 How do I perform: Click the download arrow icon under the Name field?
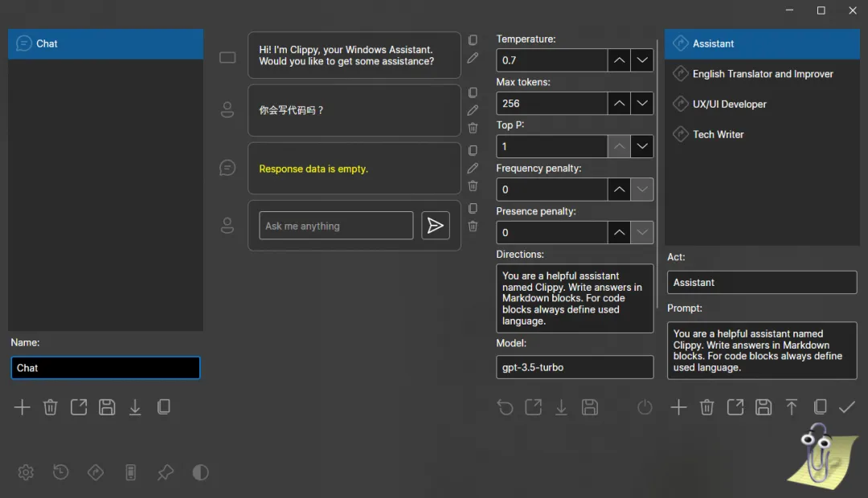(135, 407)
